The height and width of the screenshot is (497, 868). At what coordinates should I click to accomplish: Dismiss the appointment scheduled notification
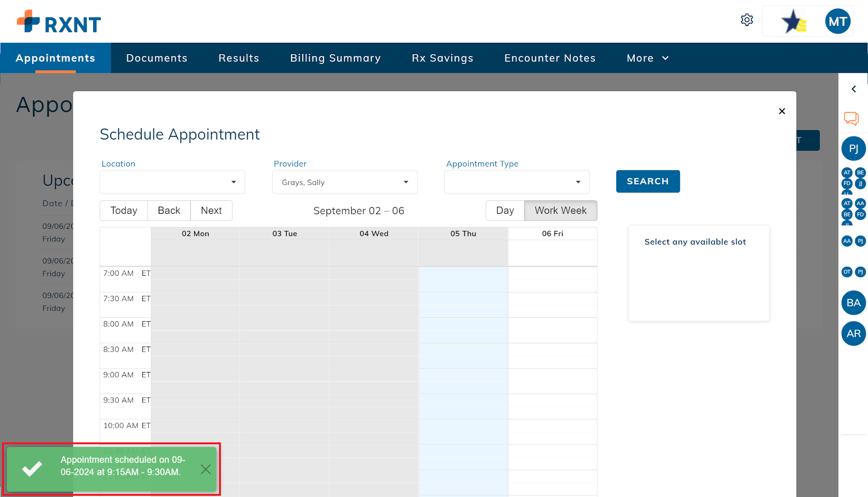pos(206,469)
